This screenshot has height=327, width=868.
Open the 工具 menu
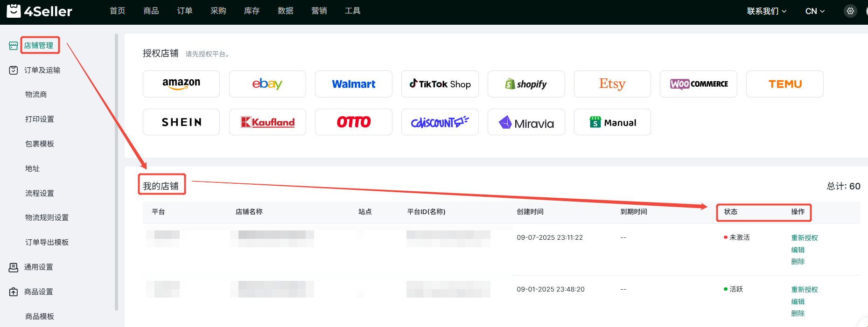[x=353, y=11]
